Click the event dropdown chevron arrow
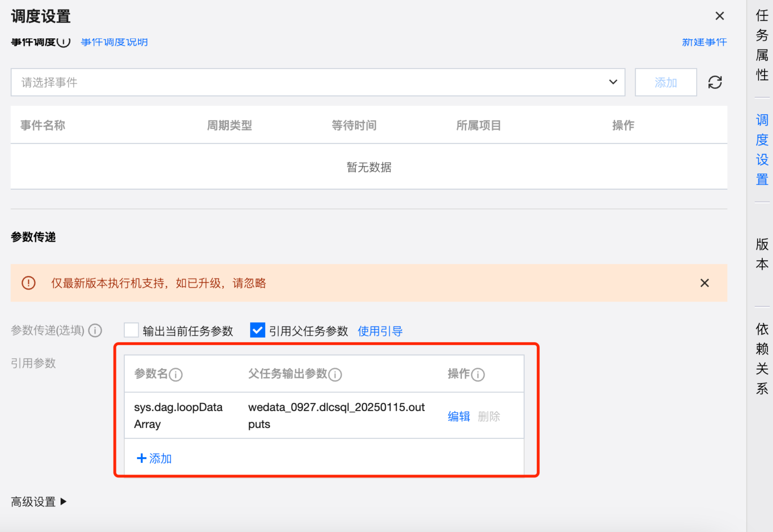 (613, 82)
